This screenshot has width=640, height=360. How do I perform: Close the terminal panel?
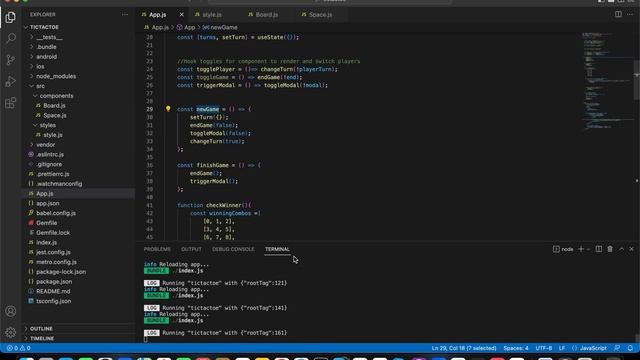631,249
